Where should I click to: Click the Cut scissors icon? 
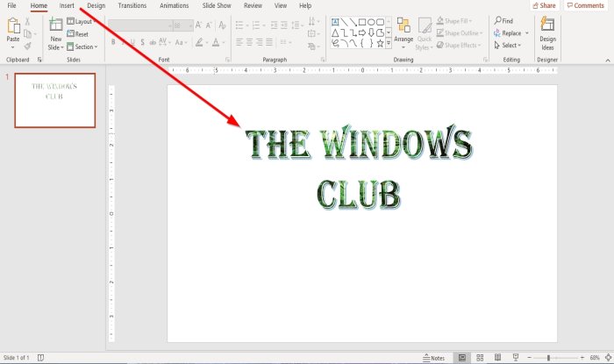(x=27, y=22)
